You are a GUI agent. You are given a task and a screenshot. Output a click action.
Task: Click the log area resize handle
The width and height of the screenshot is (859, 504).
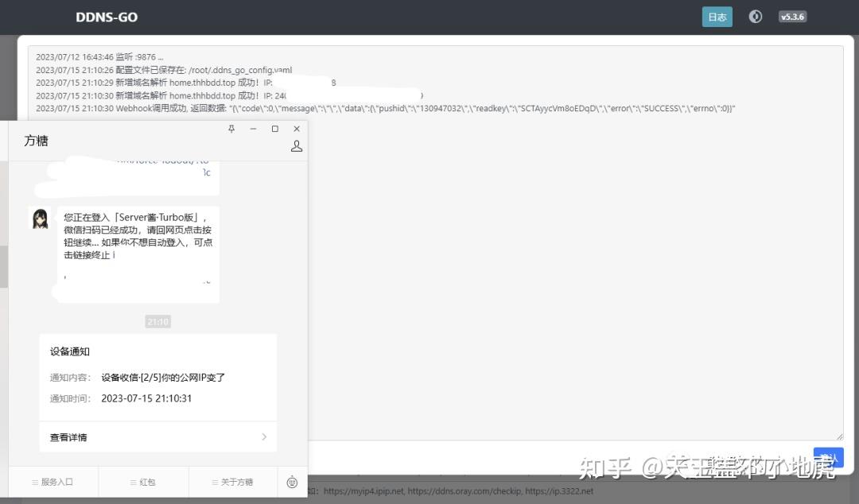pyautogui.click(x=838, y=436)
